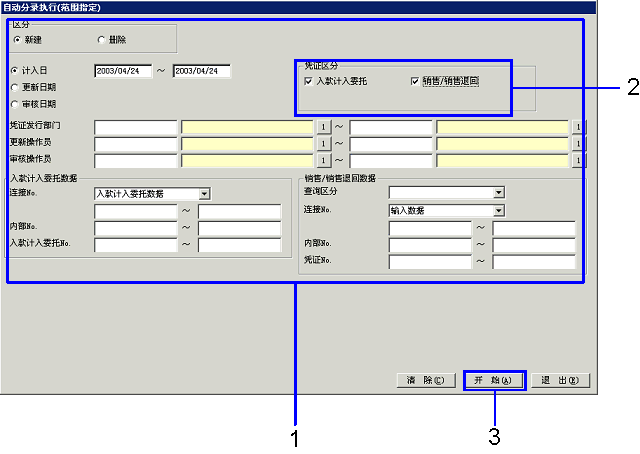Image resolution: width=640 pixels, height=454 pixels.
Task: Select the 更新日期 date type
Action: tap(15, 88)
